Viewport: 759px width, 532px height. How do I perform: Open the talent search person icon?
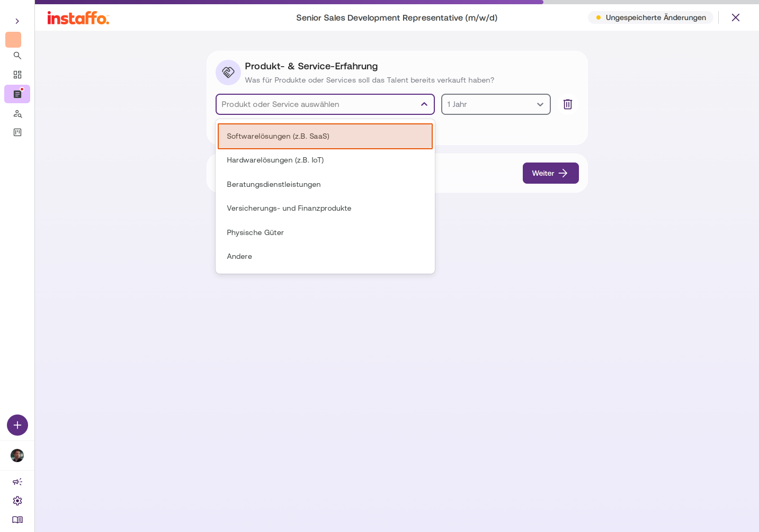[17, 113]
